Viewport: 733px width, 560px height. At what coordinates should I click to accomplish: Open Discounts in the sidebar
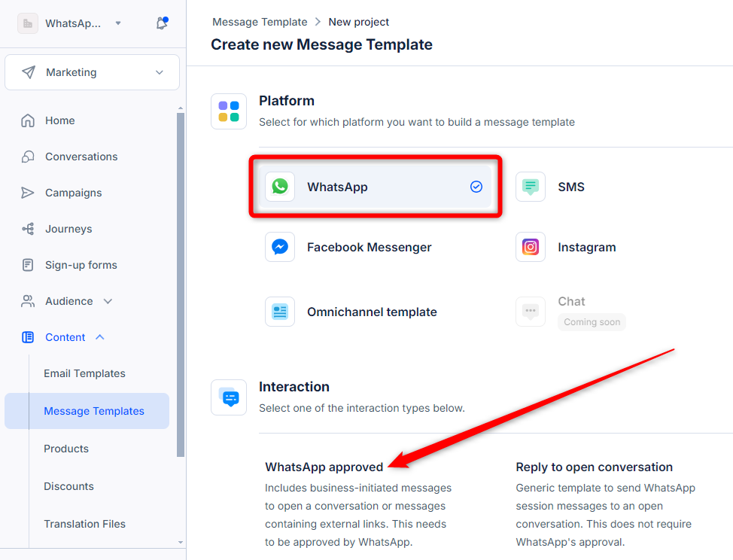pyautogui.click(x=68, y=486)
